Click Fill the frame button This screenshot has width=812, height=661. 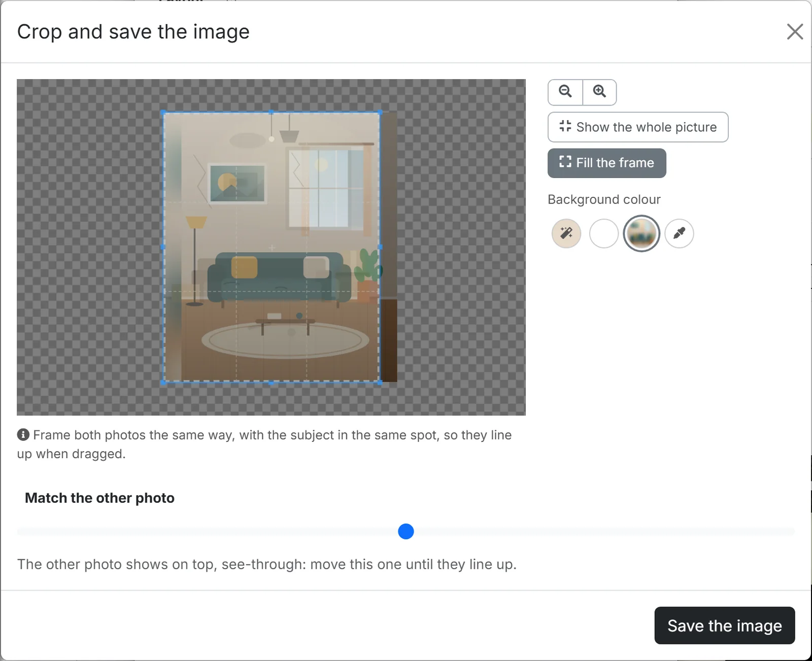(x=606, y=163)
